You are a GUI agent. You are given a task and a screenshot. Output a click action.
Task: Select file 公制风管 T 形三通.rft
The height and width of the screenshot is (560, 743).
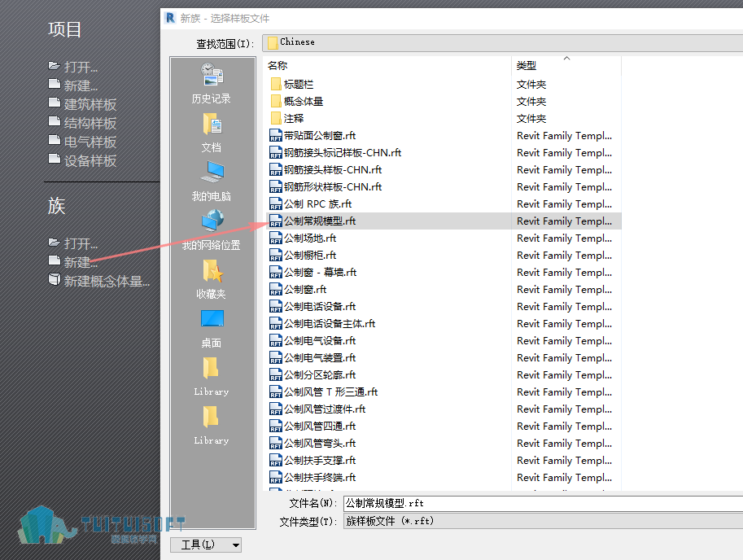coord(324,392)
